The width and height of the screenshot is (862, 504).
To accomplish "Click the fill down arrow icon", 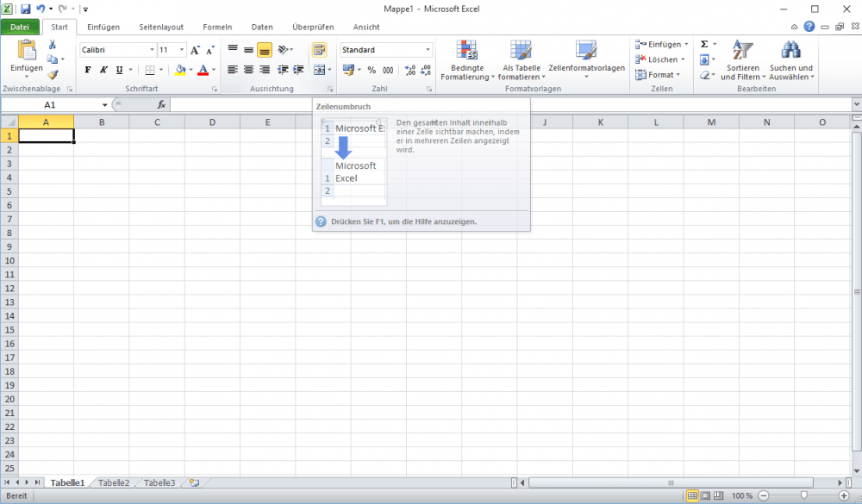I will click(704, 59).
